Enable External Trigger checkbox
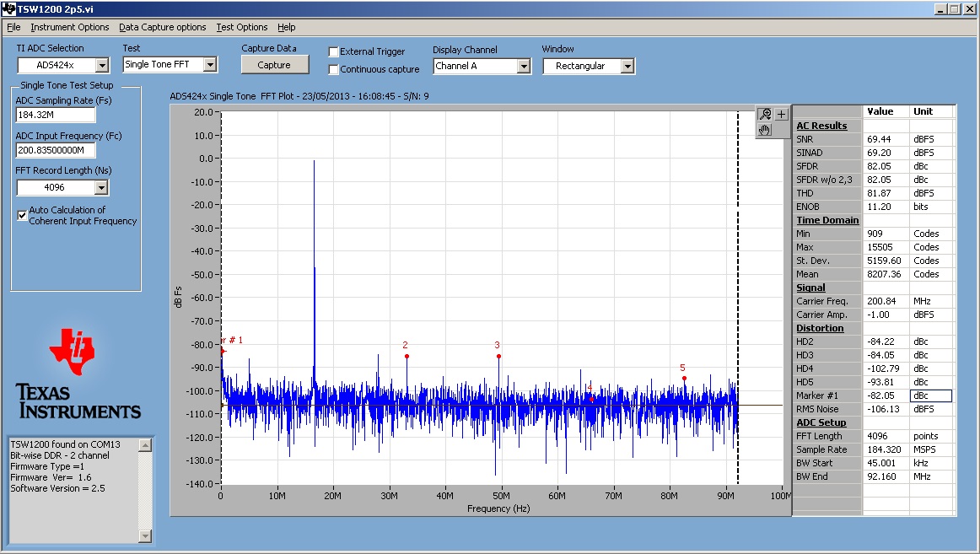This screenshot has height=554, width=980. 334,51
